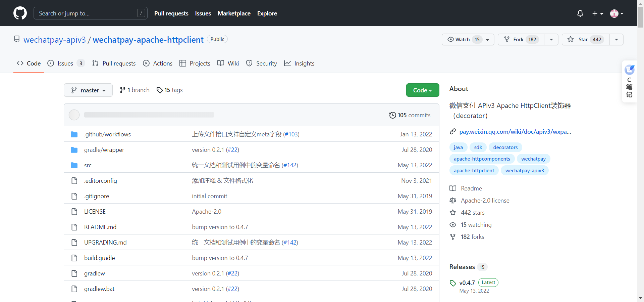Open the .editorconfig file
Viewport: 644px width, 302px height.
point(101,181)
